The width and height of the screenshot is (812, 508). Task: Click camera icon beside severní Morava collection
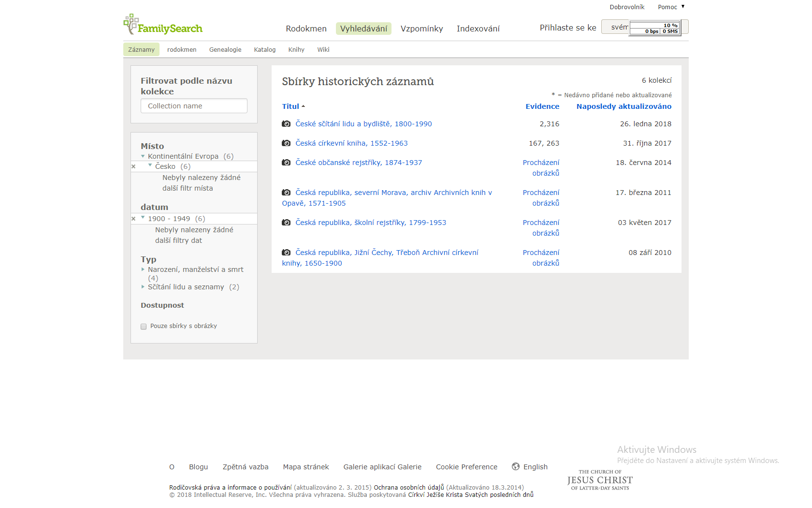pos(286,193)
